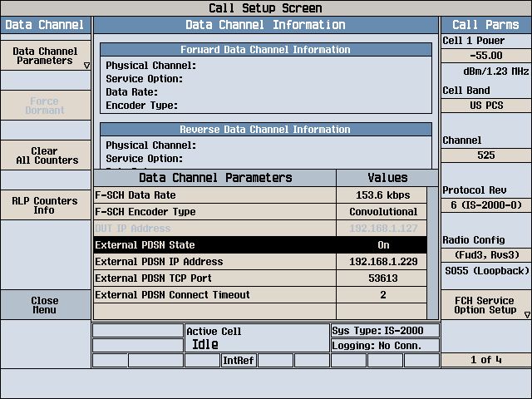The height and width of the screenshot is (399, 532).
Task: Click the Radio Config label
Action: [x=474, y=240]
